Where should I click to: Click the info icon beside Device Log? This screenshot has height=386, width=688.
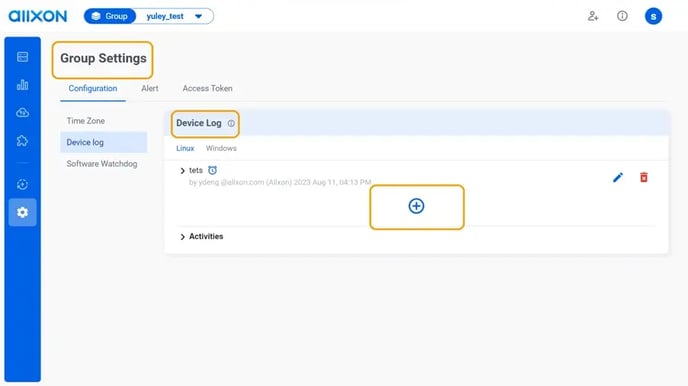coord(231,123)
